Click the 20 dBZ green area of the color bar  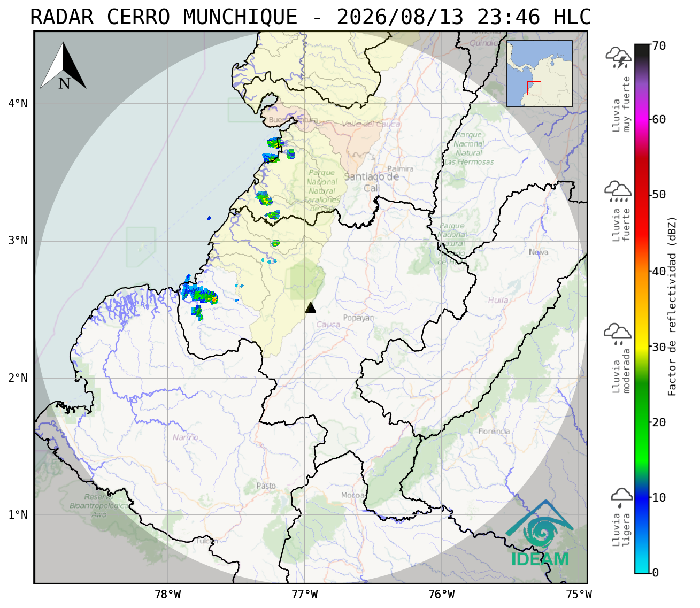[x=642, y=422]
